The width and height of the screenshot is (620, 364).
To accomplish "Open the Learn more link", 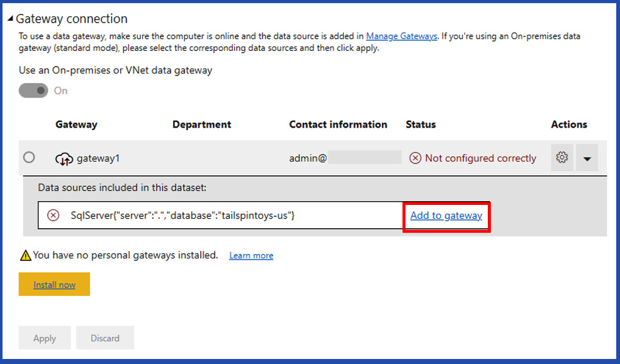I will tap(251, 256).
